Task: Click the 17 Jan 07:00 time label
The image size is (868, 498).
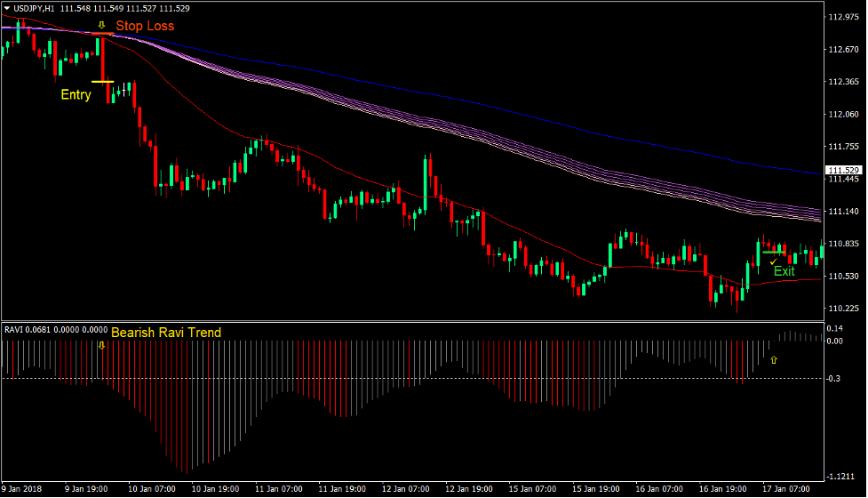Action: [786, 489]
